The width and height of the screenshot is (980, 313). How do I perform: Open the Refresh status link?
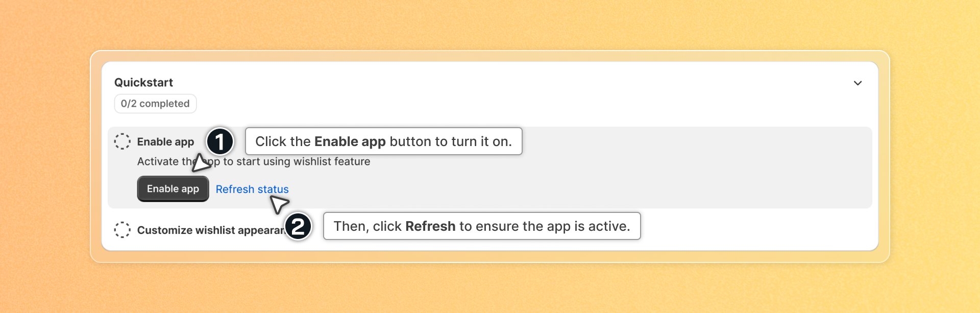point(252,189)
